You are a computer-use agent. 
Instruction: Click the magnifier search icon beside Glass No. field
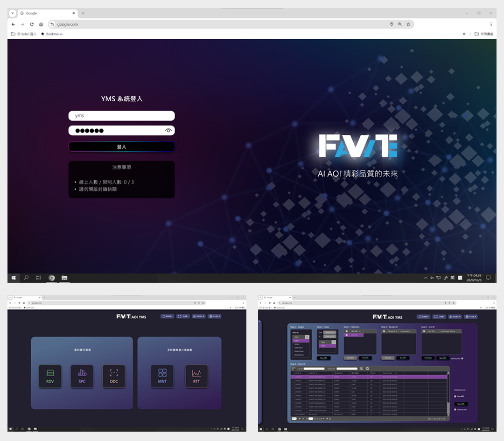point(361,369)
